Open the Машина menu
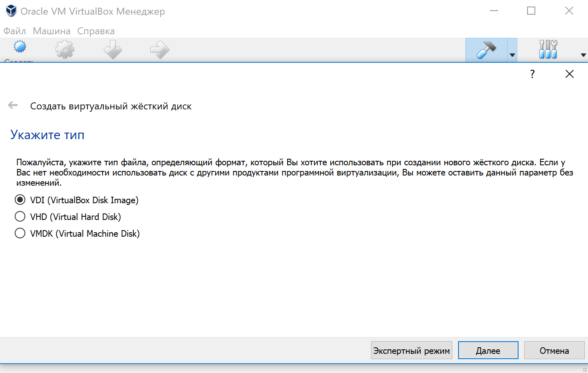Screen dimensions: 588x373 51,31
